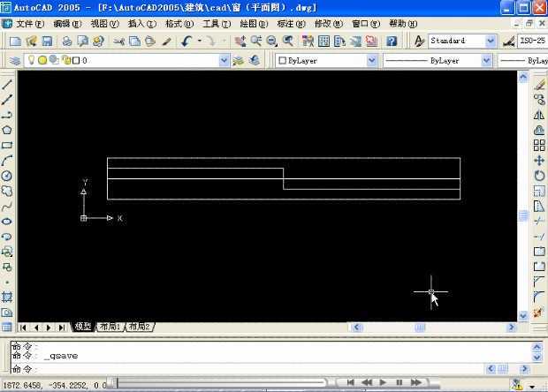Open the 文件 menu
The height and width of the screenshot is (392, 548).
30,24
